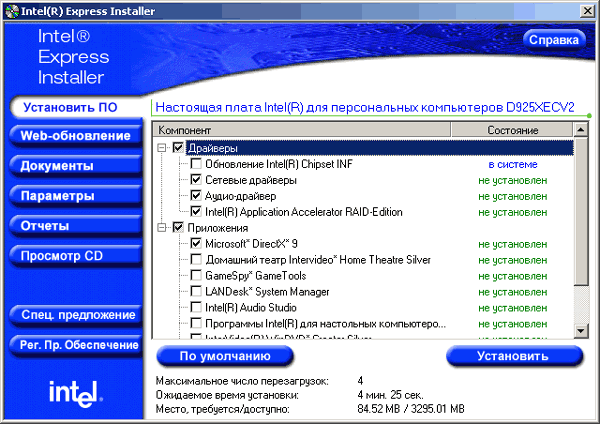Switch to Web-обновление section
The width and height of the screenshot is (600, 424).
[75, 135]
